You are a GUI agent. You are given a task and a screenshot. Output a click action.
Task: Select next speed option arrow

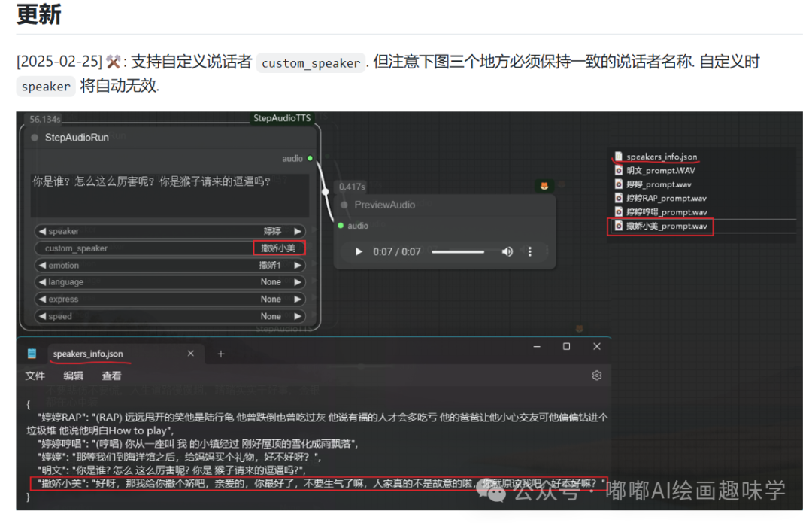pos(298,316)
